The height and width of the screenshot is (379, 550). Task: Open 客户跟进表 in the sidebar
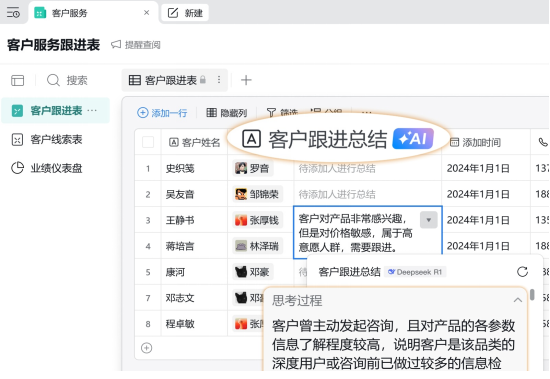55,111
